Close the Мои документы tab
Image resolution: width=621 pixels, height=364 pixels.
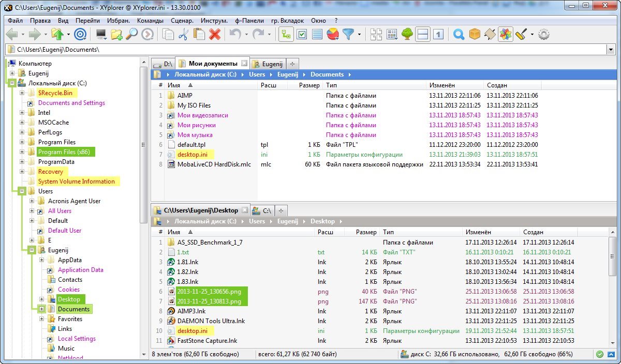(244, 63)
